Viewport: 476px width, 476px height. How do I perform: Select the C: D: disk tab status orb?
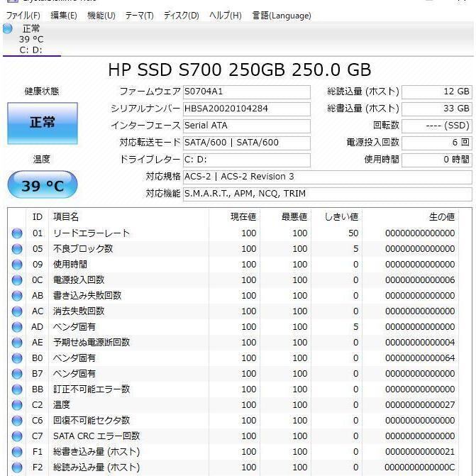[x=7, y=29]
